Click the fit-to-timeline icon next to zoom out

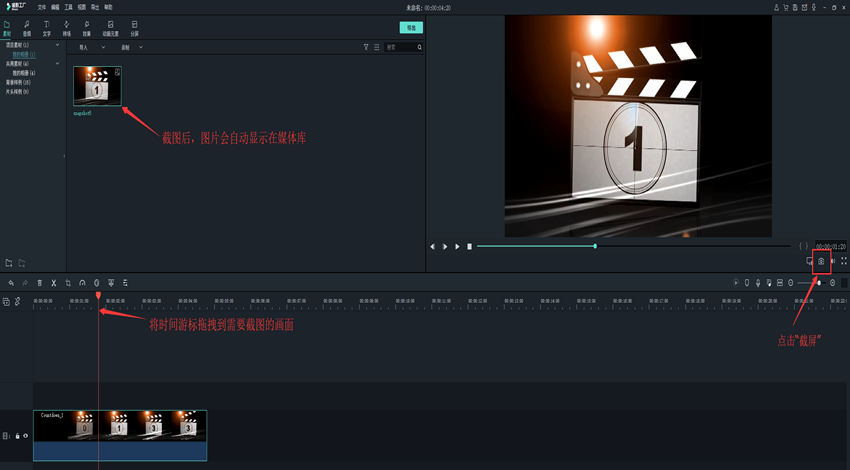[780, 283]
